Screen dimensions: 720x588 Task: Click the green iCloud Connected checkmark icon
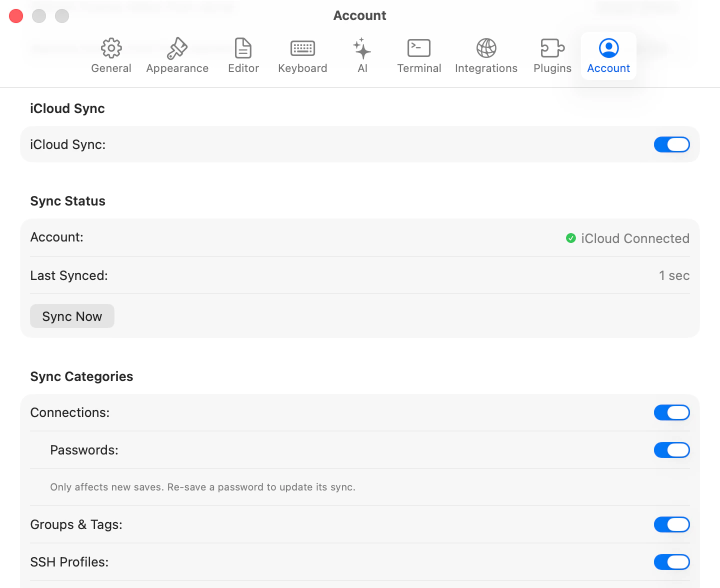pyautogui.click(x=571, y=238)
